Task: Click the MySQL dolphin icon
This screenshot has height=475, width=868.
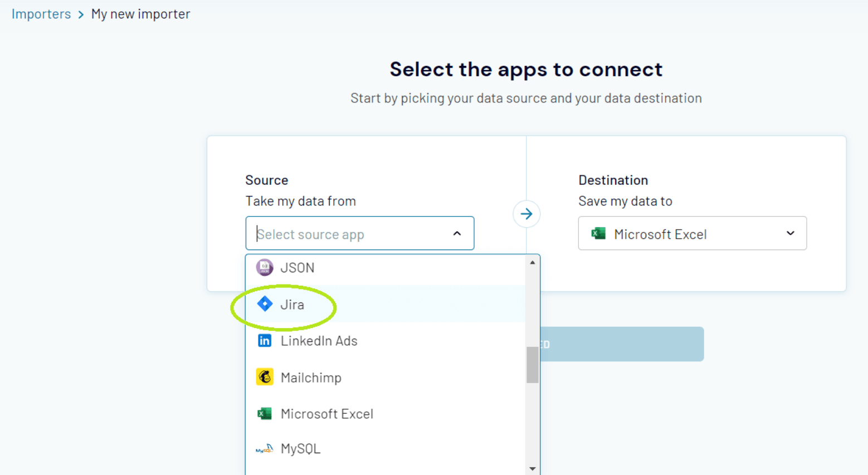Action: [x=265, y=449]
